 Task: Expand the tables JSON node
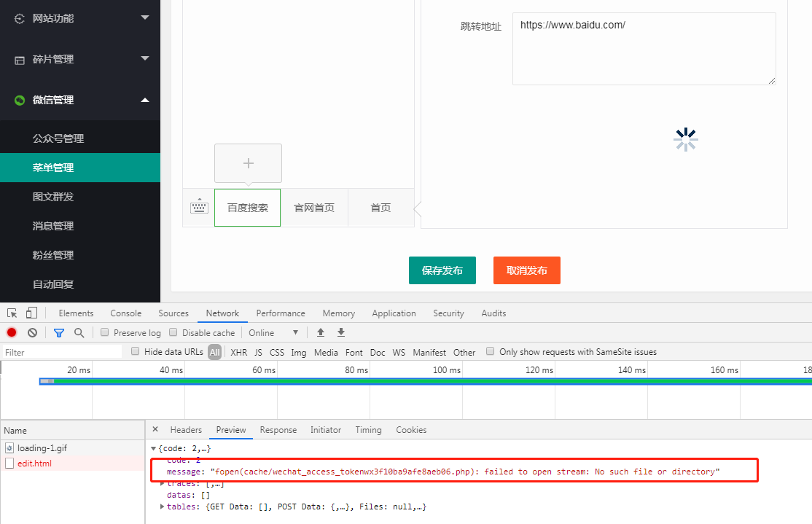click(x=162, y=507)
